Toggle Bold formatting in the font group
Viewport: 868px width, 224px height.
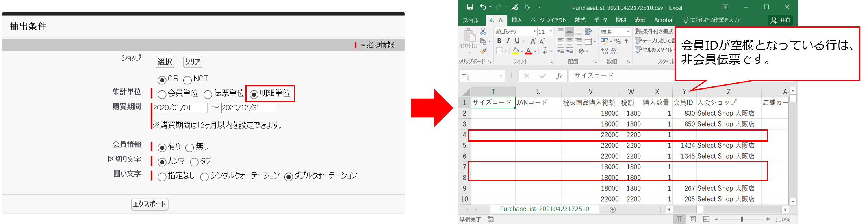[x=499, y=41]
